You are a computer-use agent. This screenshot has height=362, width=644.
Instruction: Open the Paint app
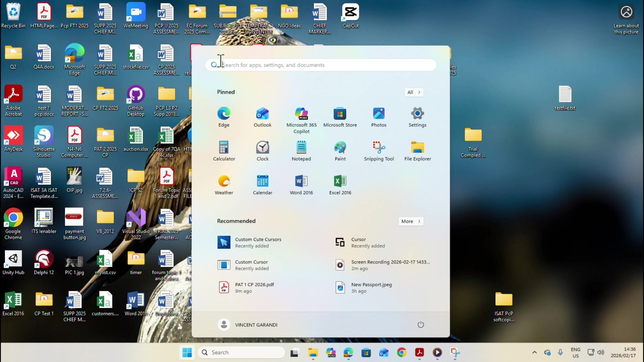pos(340,151)
